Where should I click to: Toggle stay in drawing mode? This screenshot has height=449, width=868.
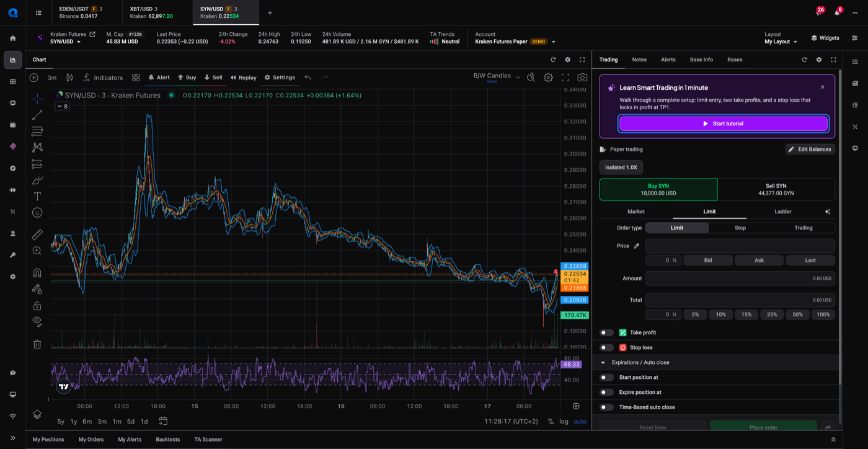click(37, 289)
